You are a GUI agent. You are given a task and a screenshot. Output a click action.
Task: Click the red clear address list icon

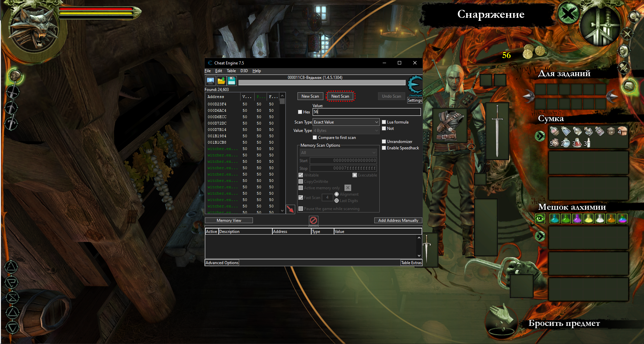tap(313, 220)
